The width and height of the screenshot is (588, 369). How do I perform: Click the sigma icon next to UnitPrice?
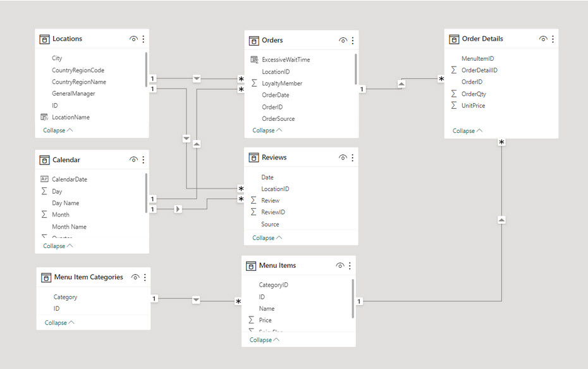454,105
